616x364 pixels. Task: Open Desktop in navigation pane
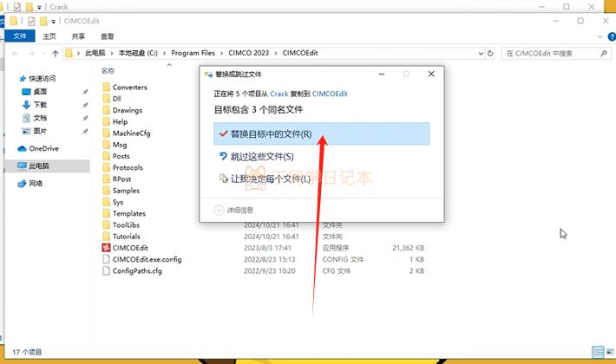35,92
